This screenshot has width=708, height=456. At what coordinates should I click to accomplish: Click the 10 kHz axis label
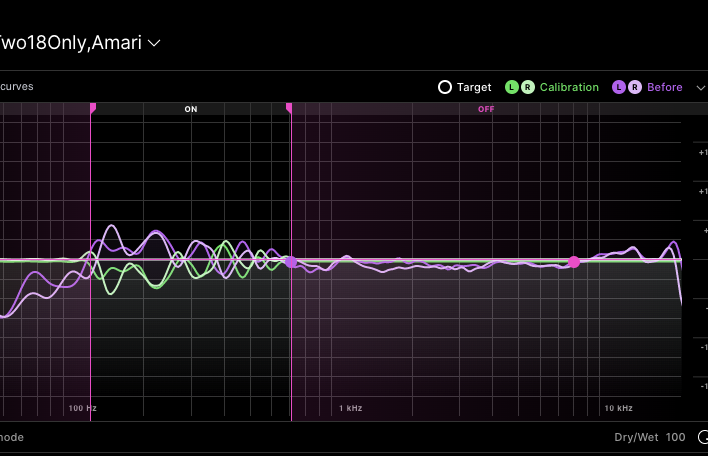coord(619,408)
